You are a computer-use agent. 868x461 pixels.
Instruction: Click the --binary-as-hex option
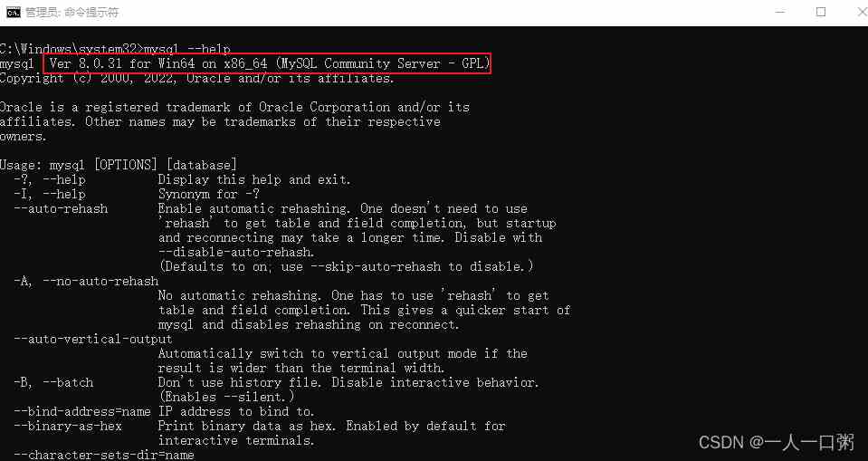coord(68,426)
